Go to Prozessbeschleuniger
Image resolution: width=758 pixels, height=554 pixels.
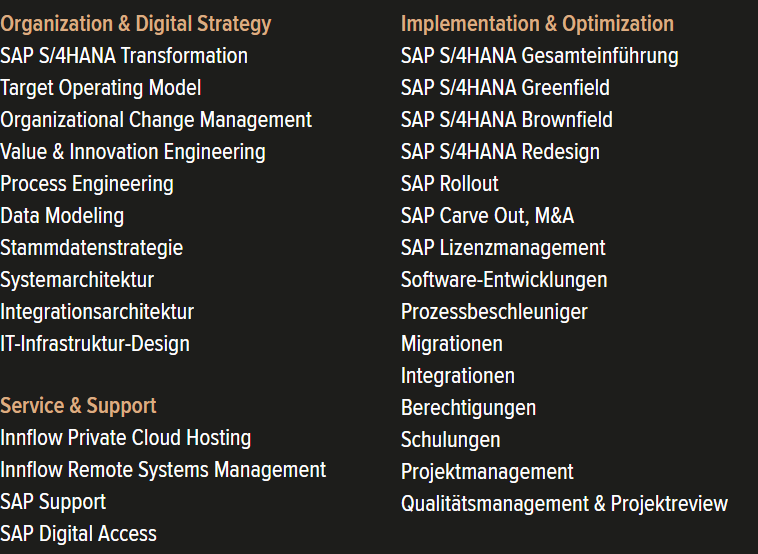click(494, 312)
